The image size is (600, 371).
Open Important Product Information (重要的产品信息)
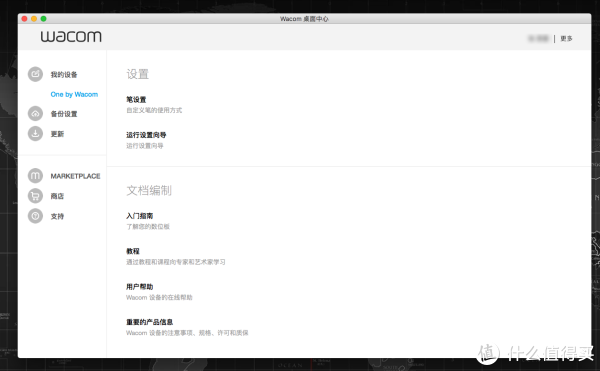[150, 322]
